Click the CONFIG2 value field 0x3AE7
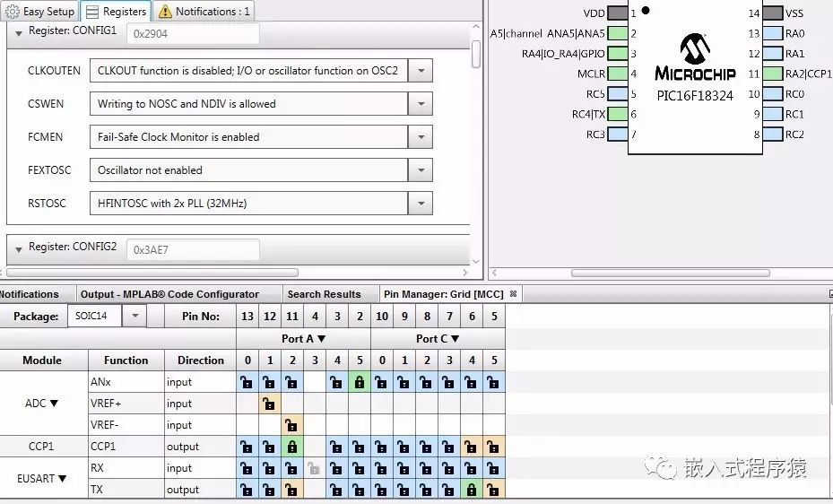The image size is (833, 504). (193, 249)
